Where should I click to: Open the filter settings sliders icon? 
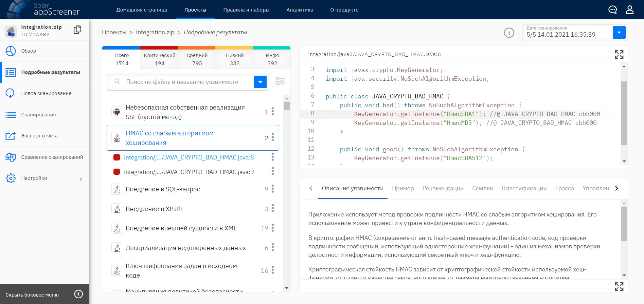(x=280, y=82)
